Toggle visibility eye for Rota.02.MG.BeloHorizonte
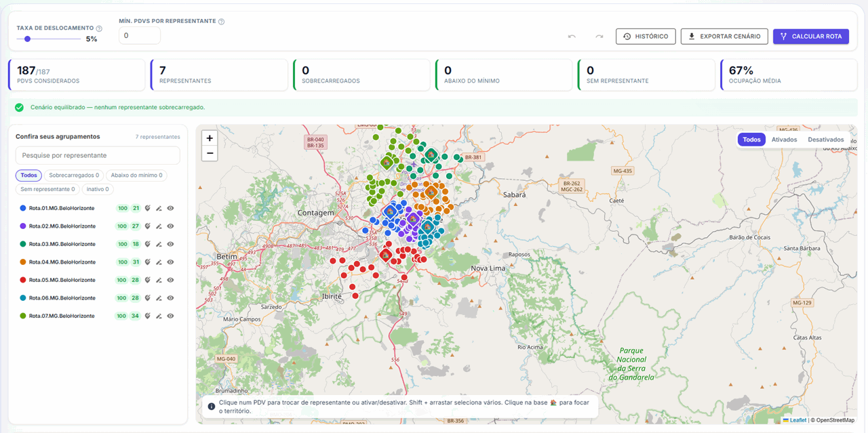Image resolution: width=868 pixels, height=433 pixels. 170,226
